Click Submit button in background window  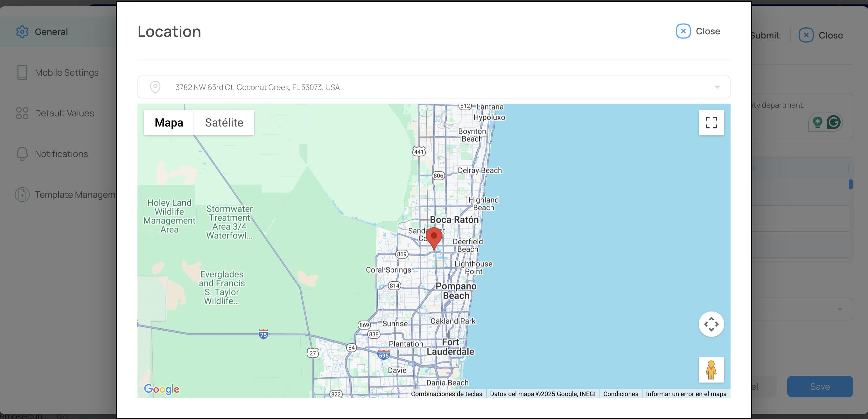[766, 35]
